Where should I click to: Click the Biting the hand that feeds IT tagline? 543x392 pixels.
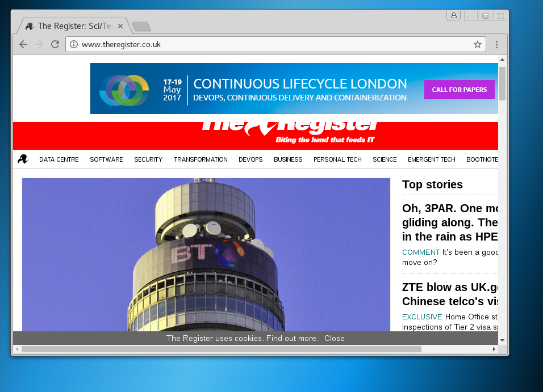pos(325,140)
